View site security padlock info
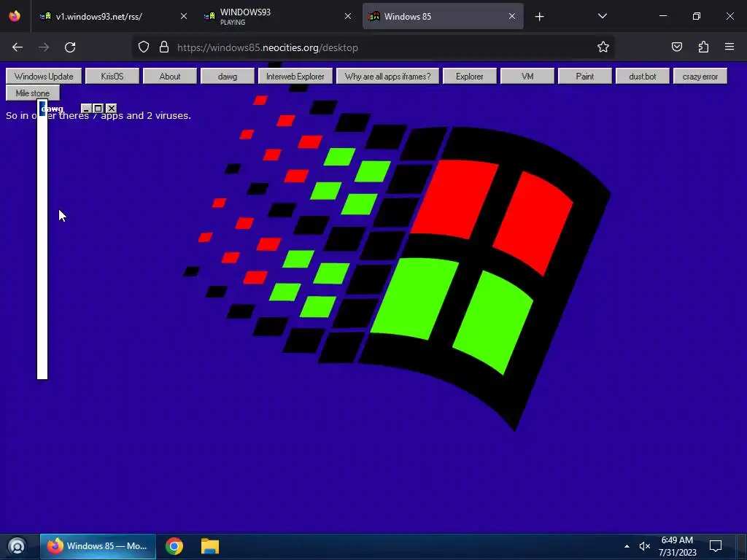Screen dimensions: 747x560 click(x=164, y=47)
